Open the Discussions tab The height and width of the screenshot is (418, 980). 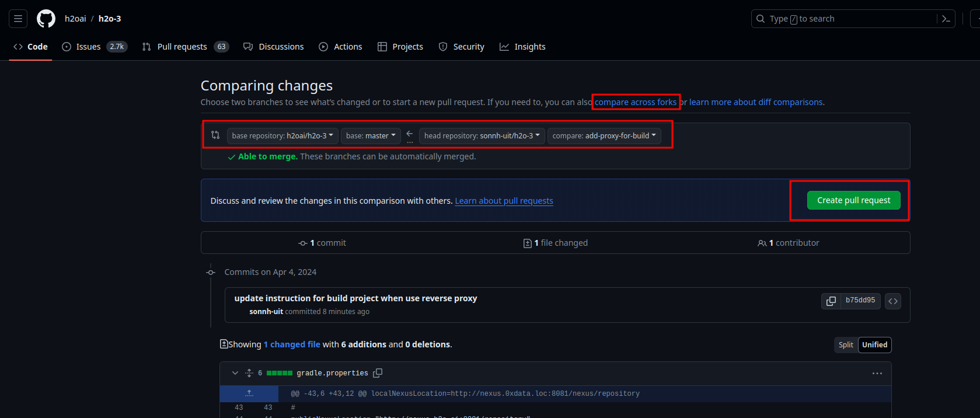274,47
